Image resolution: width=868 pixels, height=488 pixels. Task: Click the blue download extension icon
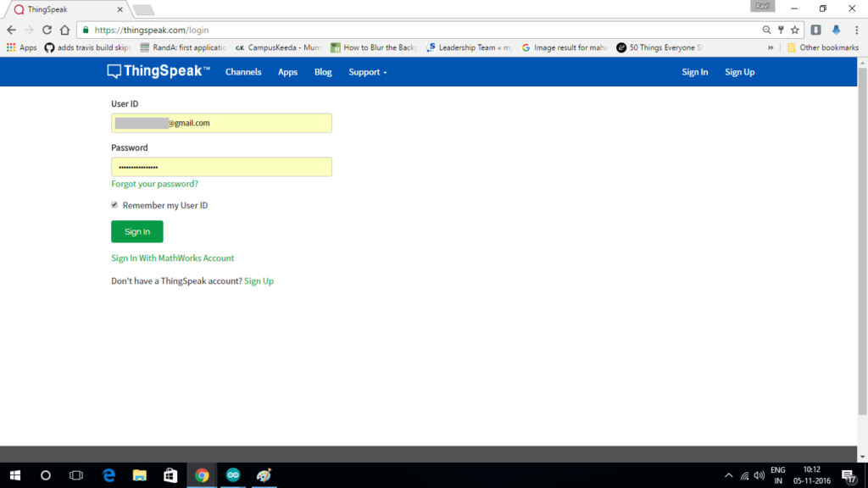click(x=836, y=30)
